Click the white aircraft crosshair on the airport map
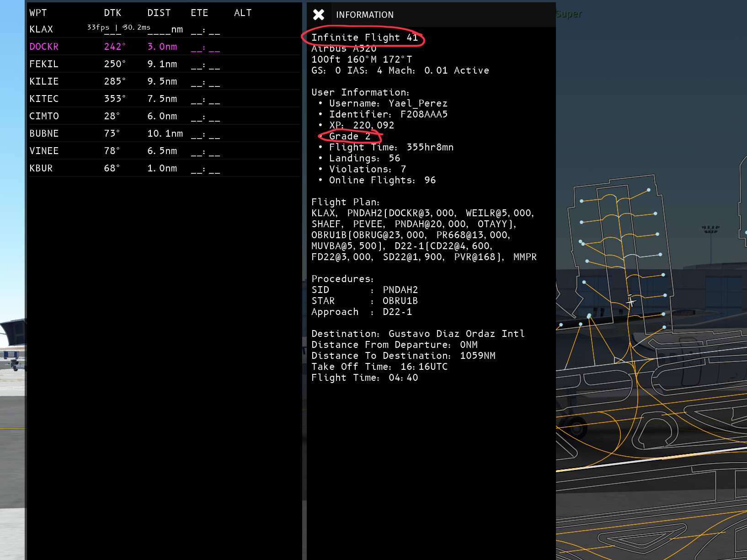The width and height of the screenshot is (747, 560). tap(631, 301)
